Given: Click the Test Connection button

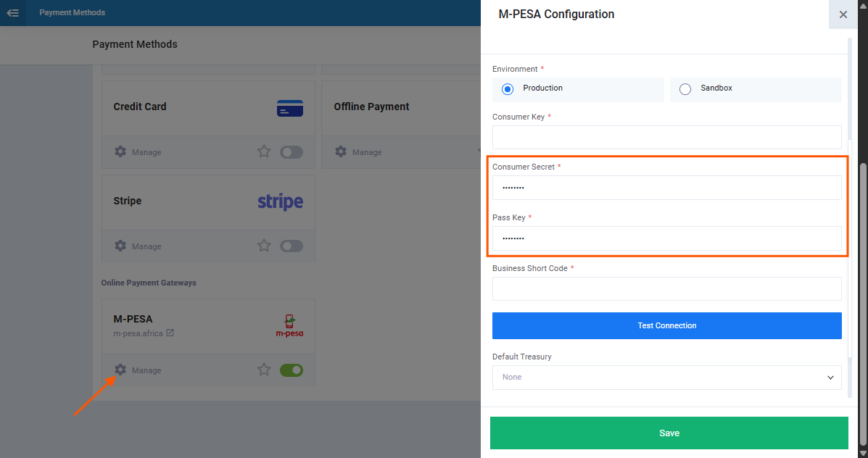Looking at the screenshot, I should click(x=667, y=326).
